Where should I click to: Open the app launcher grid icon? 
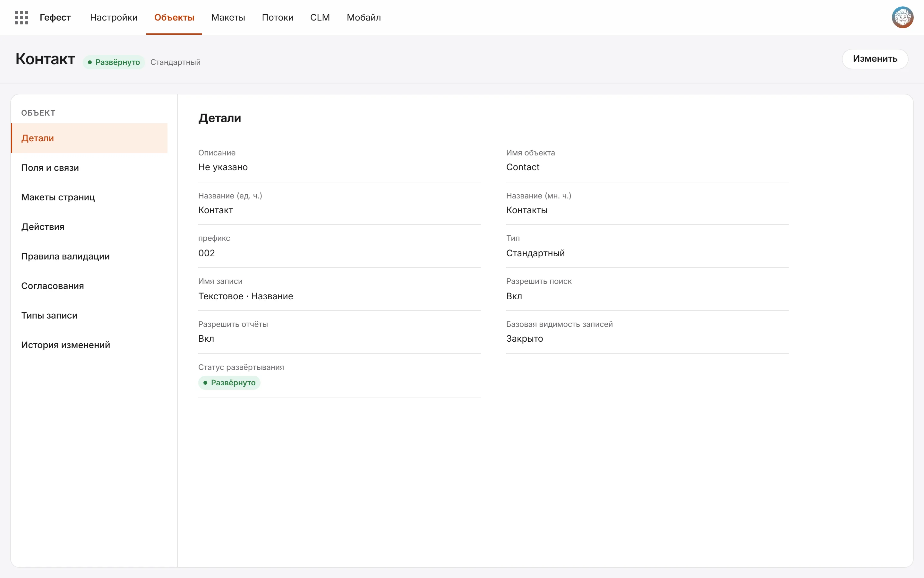pyautogui.click(x=21, y=18)
